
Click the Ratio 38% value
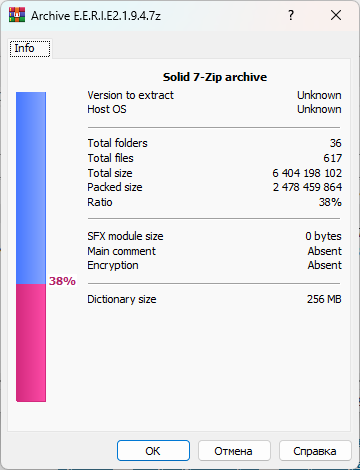point(330,202)
